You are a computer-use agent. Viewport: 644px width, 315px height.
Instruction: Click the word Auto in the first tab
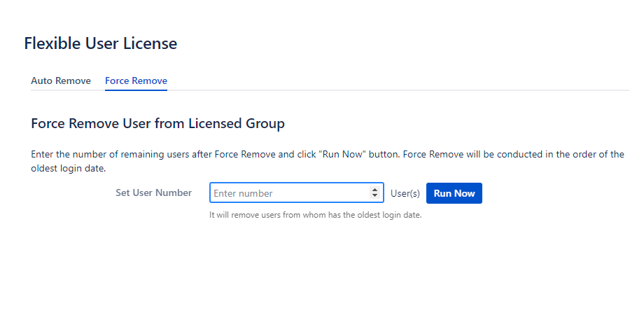(x=41, y=80)
